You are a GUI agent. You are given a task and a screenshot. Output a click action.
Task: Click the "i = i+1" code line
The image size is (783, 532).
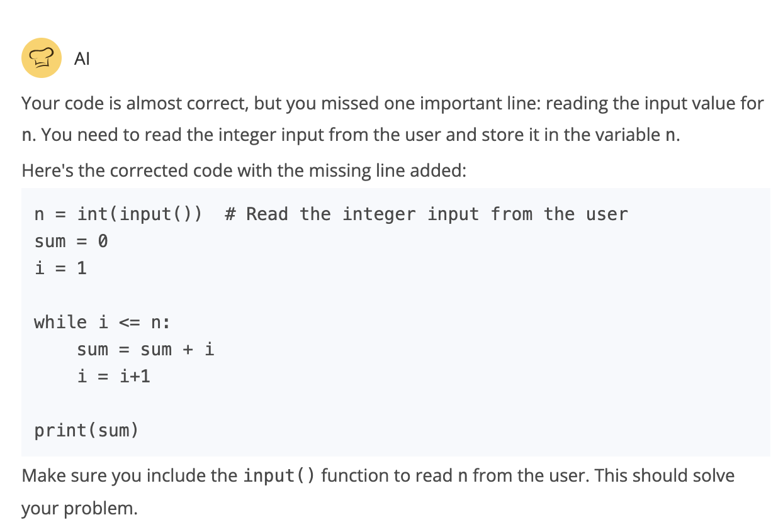[x=113, y=377]
